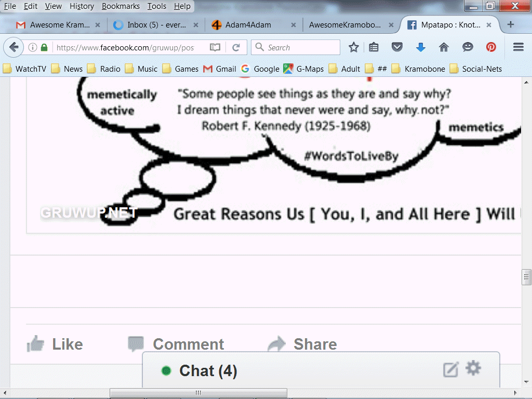This screenshot has width=532, height=399.
Task: Click the Search input box
Action: pyautogui.click(x=296, y=47)
